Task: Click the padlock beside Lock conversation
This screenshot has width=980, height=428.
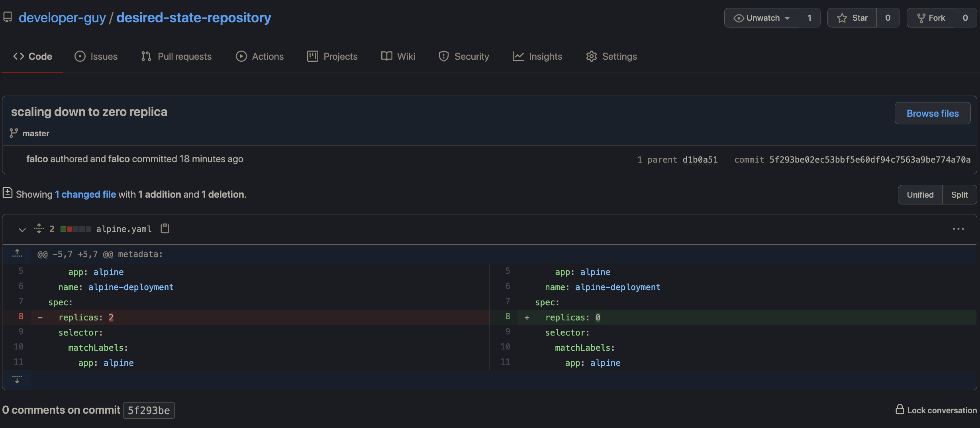Action: [900, 409]
